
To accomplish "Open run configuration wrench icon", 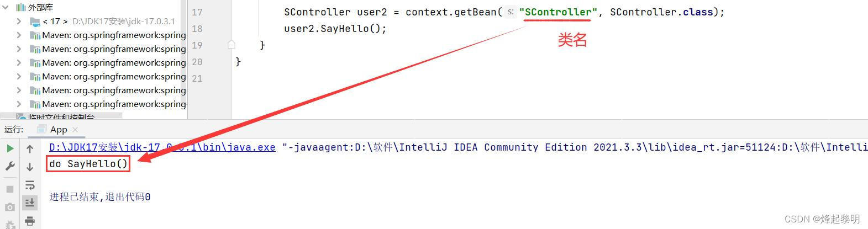I will tap(10, 166).
